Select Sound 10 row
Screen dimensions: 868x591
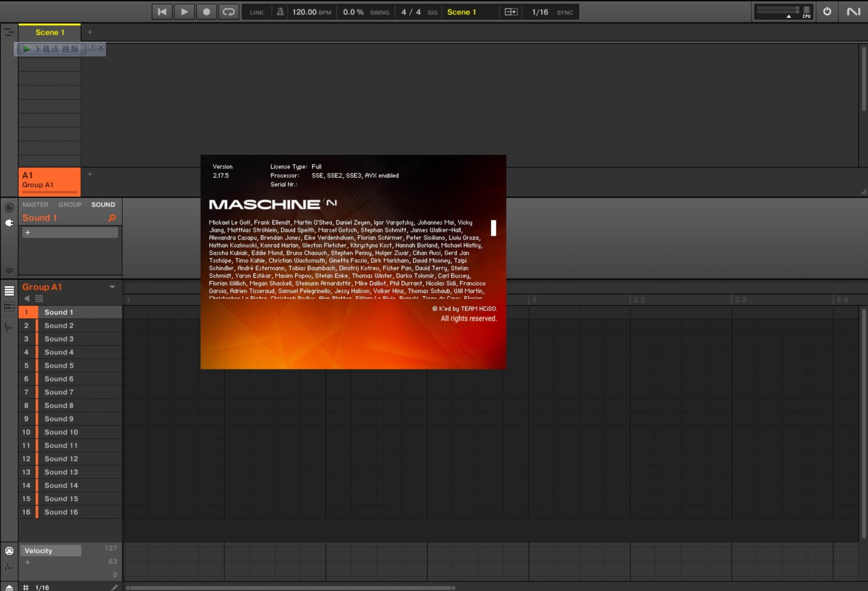click(x=70, y=432)
